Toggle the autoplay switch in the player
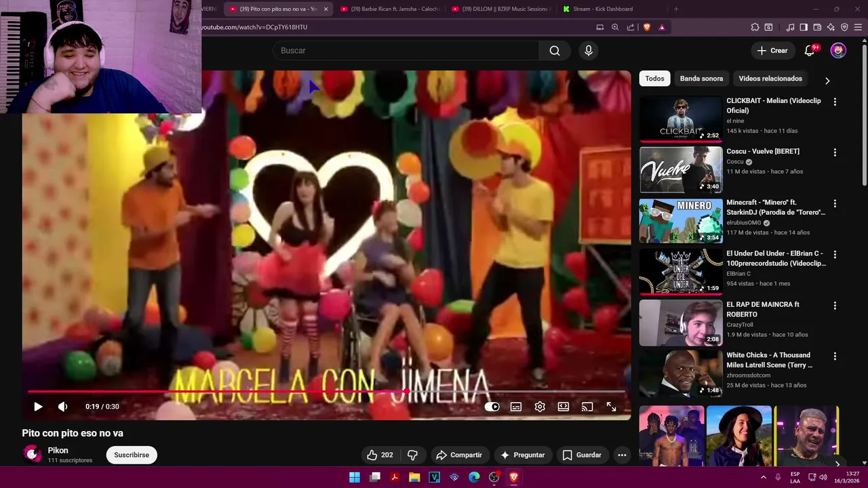 492,407
